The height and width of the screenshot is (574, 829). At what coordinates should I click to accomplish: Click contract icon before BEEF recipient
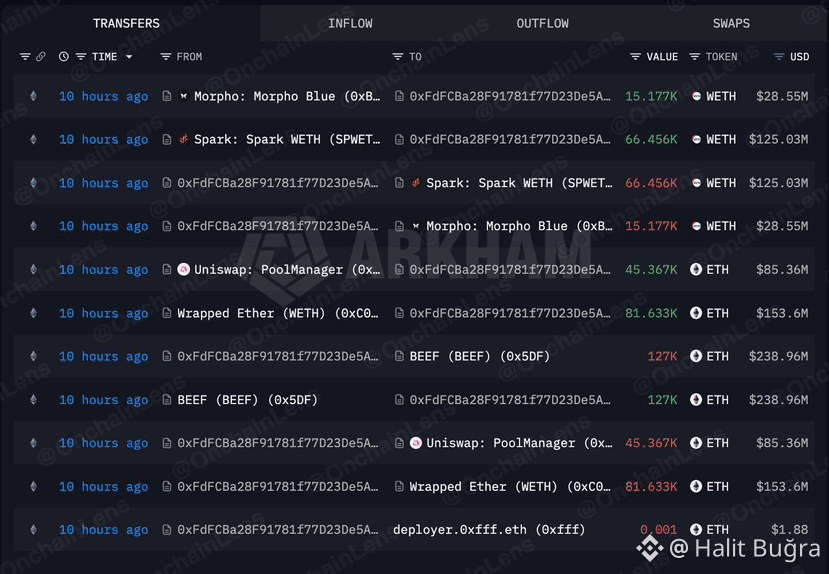[x=399, y=357]
